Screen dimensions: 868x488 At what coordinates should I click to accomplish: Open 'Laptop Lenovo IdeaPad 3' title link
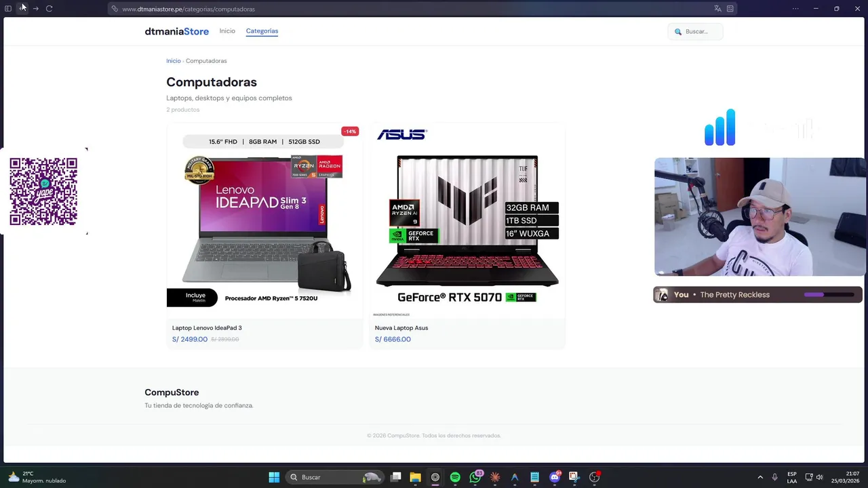(207, 328)
